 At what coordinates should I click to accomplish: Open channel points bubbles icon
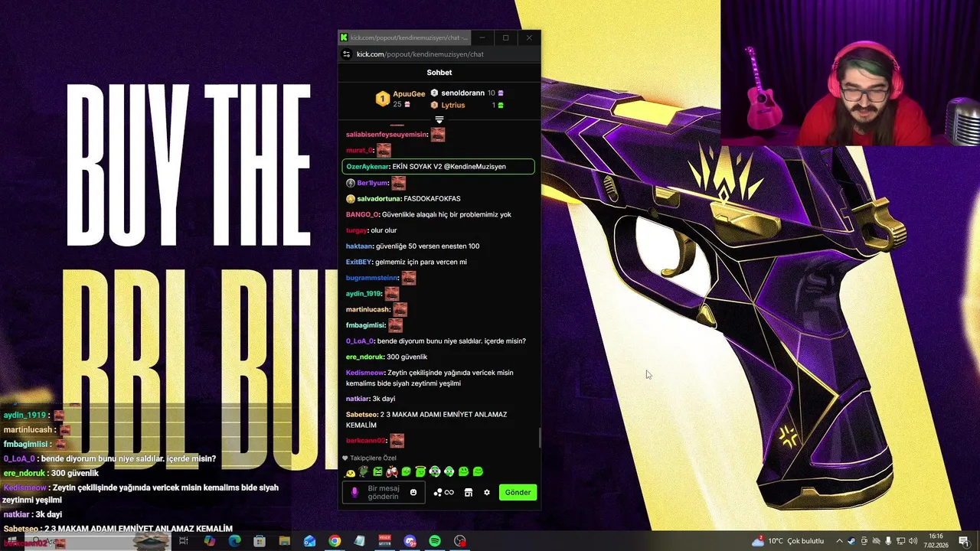pos(438,492)
